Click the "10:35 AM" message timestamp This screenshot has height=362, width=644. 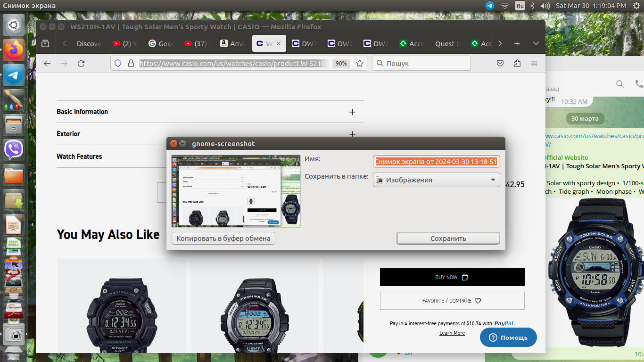574,101
